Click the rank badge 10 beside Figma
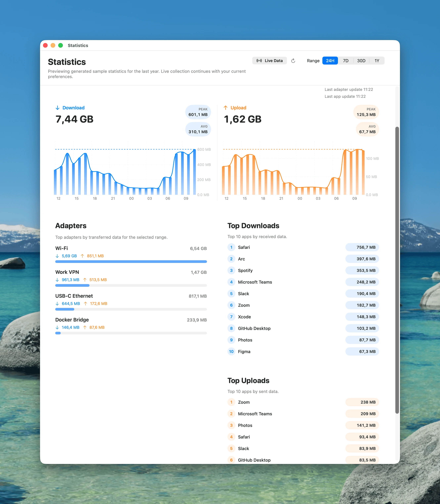 pyautogui.click(x=231, y=351)
